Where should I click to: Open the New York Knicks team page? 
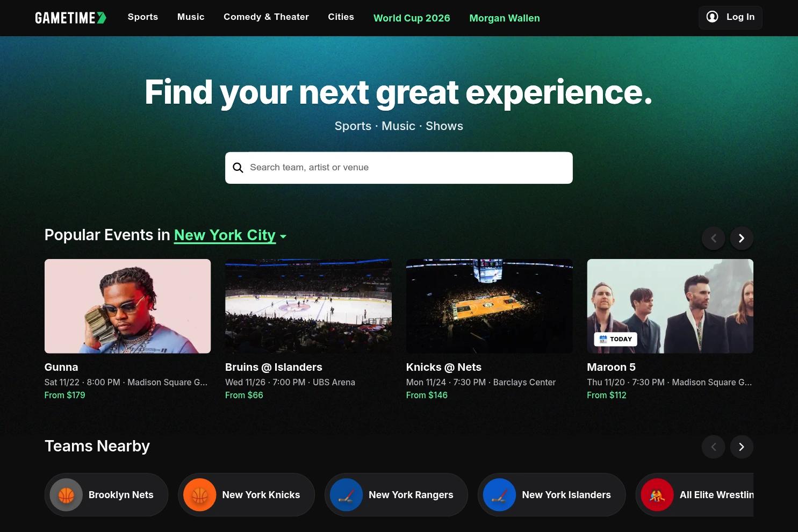[x=246, y=495]
